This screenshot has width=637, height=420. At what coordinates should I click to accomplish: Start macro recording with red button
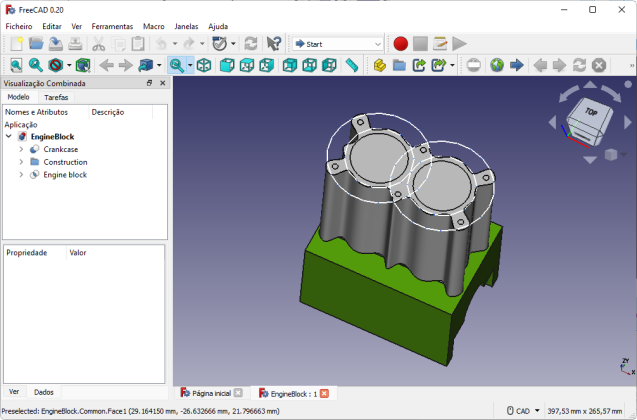401,44
